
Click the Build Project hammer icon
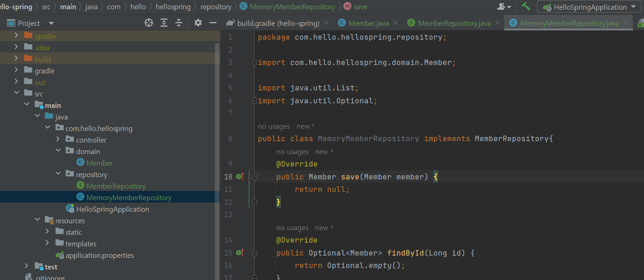pyautogui.click(x=526, y=6)
